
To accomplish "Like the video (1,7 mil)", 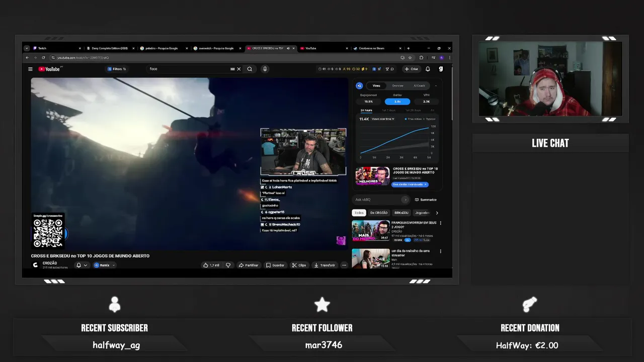I will (x=212, y=265).
